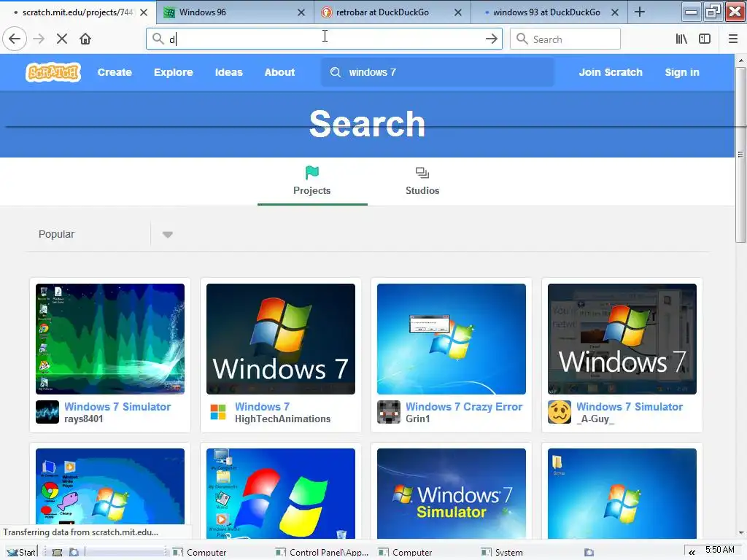
Task: Open the second-row thumbnail with the large XP flag
Action: [281, 494]
